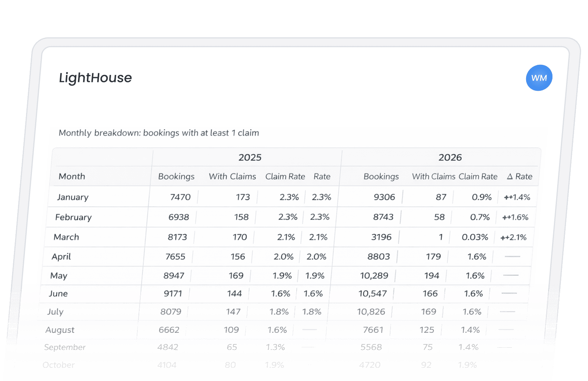Screen dimensions: 588x381
Task: Click June 2025 bookings value 9171
Action: coord(173,294)
